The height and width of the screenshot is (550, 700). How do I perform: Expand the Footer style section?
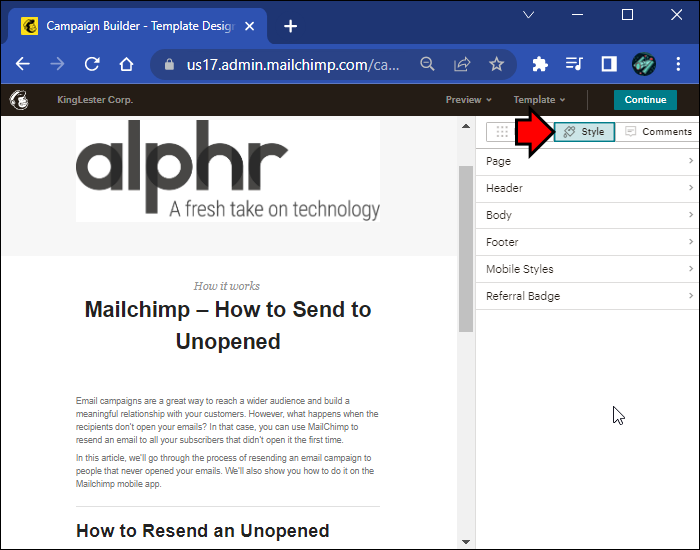pos(587,242)
